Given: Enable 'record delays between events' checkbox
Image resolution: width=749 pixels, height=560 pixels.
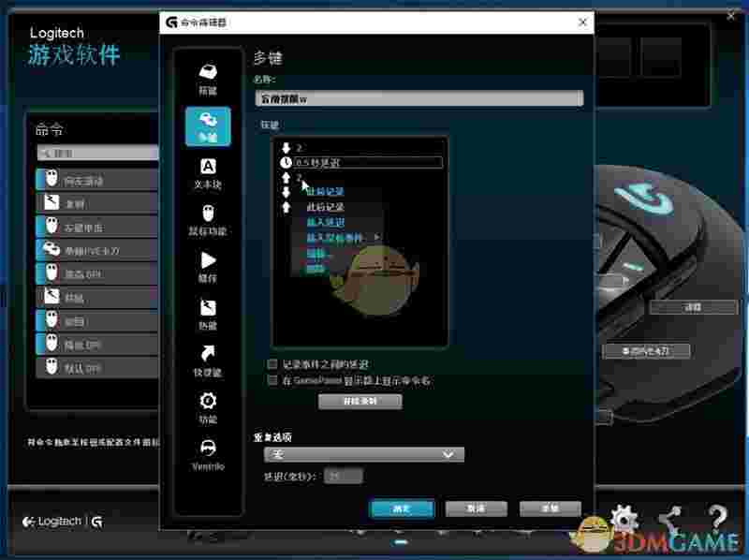Looking at the screenshot, I should (272, 364).
